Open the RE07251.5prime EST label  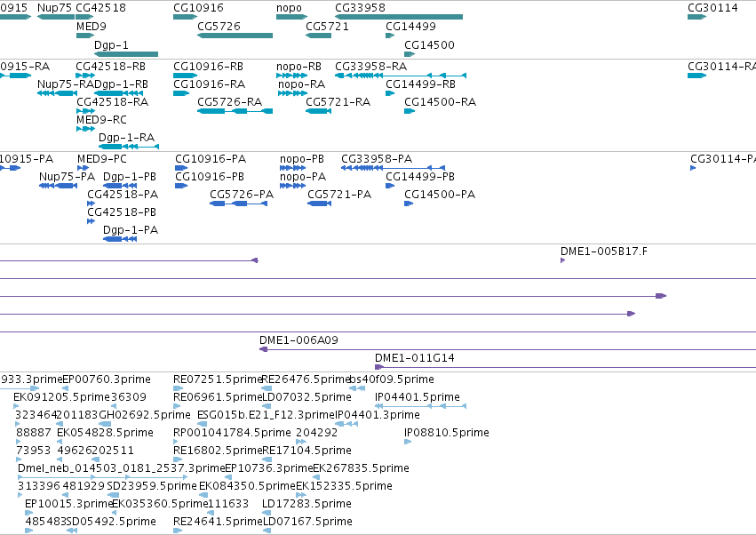point(218,379)
